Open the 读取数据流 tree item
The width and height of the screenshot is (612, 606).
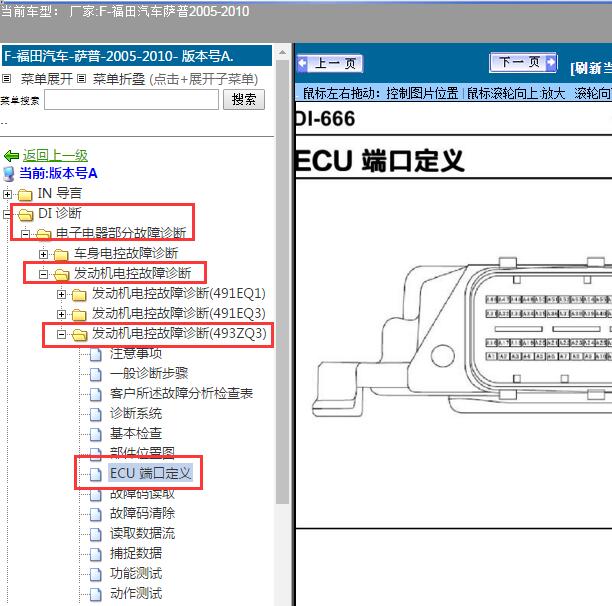142,533
